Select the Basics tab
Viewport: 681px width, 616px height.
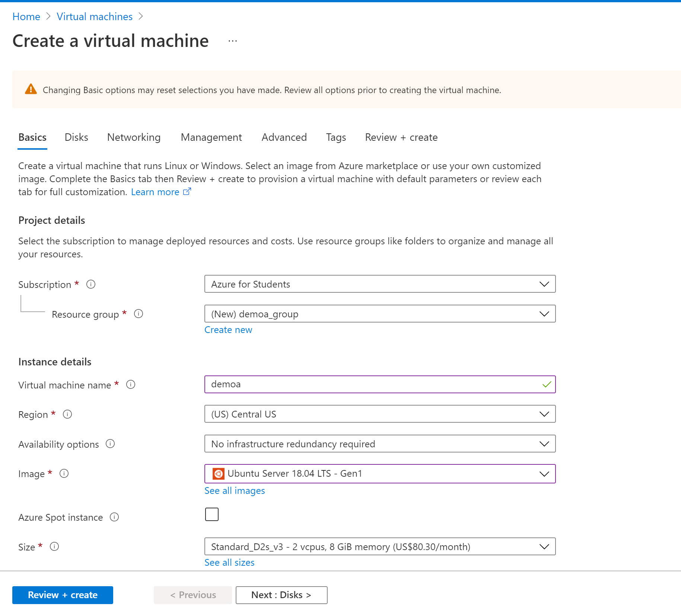[32, 137]
